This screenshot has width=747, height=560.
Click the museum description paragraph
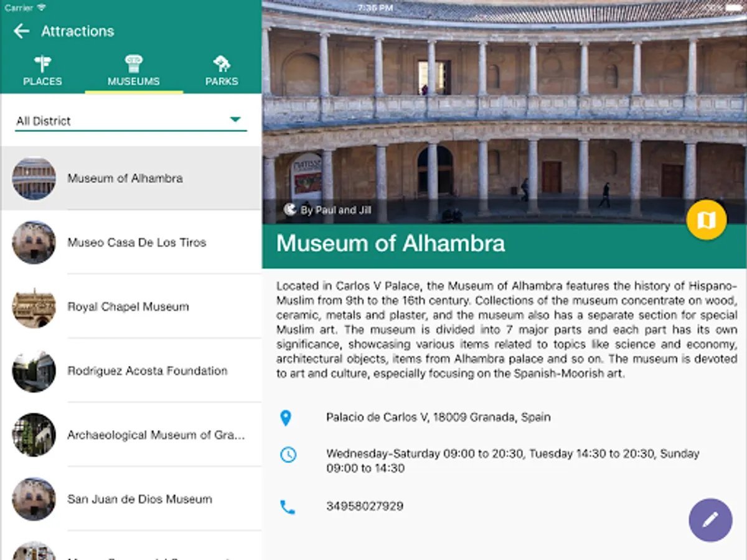[507, 330]
